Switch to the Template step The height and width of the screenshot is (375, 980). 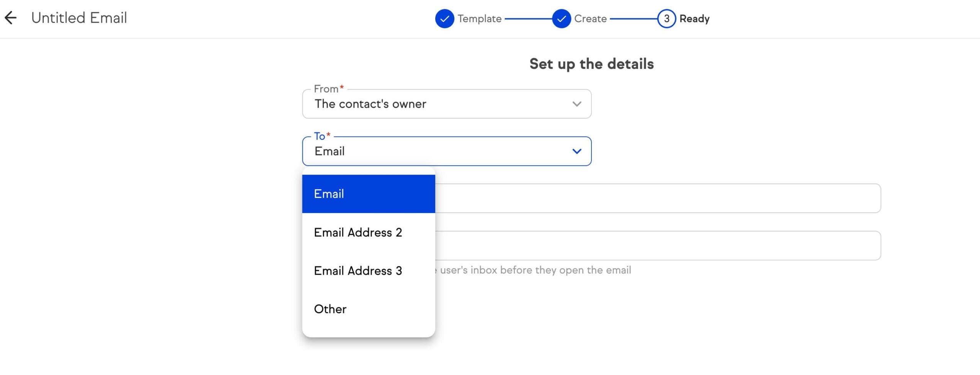(479, 18)
